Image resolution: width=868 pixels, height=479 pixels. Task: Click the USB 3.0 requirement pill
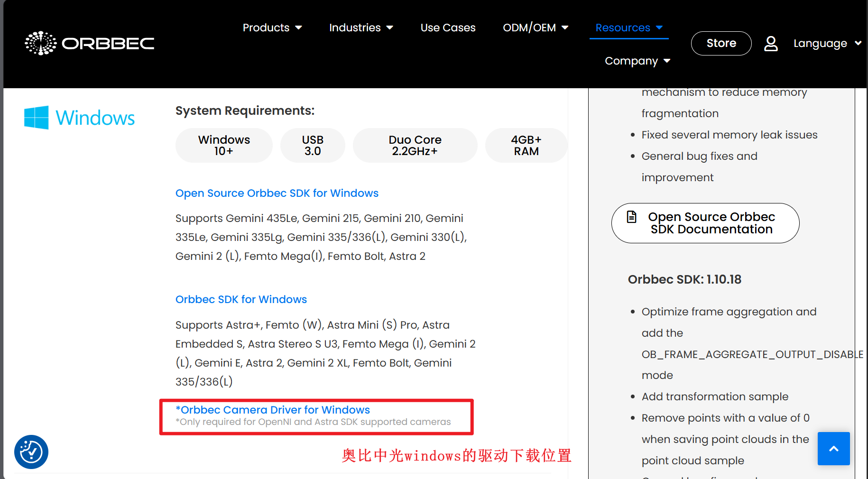pos(313,145)
